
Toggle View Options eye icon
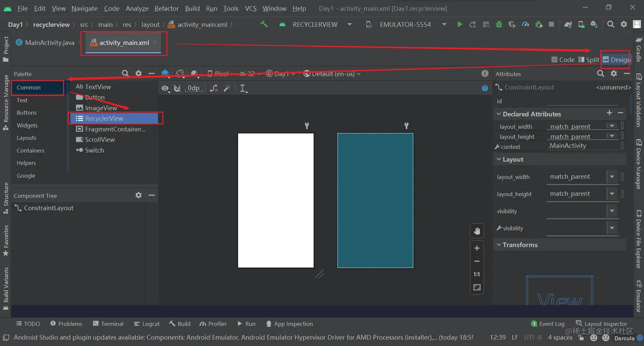165,89
